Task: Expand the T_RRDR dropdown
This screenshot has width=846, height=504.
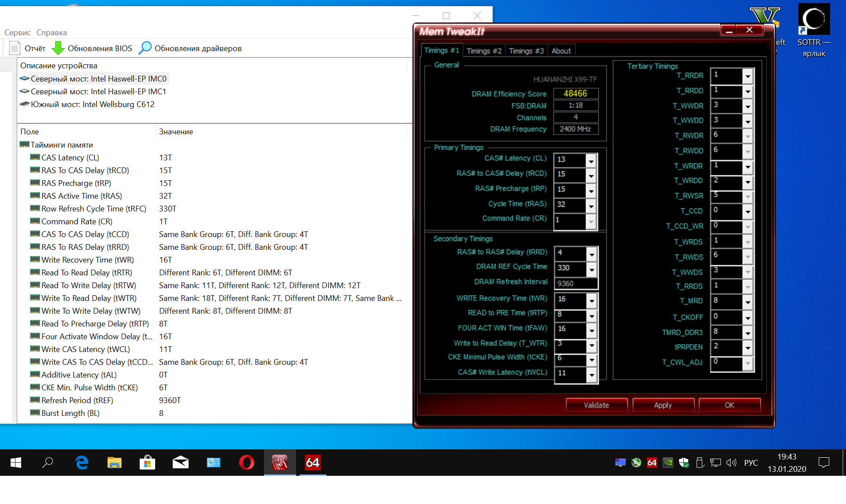Action: 748,76
